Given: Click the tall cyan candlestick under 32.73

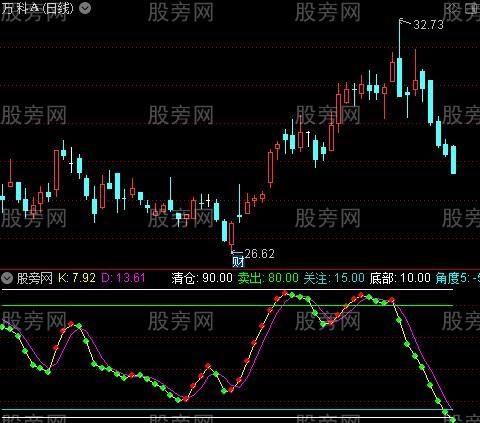Looking at the screenshot, I should coord(399,77).
